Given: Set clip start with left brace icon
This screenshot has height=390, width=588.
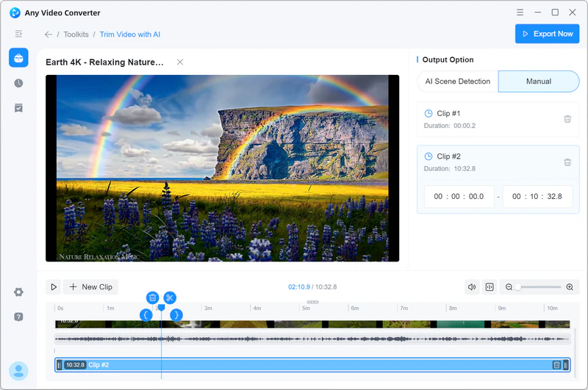Looking at the screenshot, I should 146,314.
